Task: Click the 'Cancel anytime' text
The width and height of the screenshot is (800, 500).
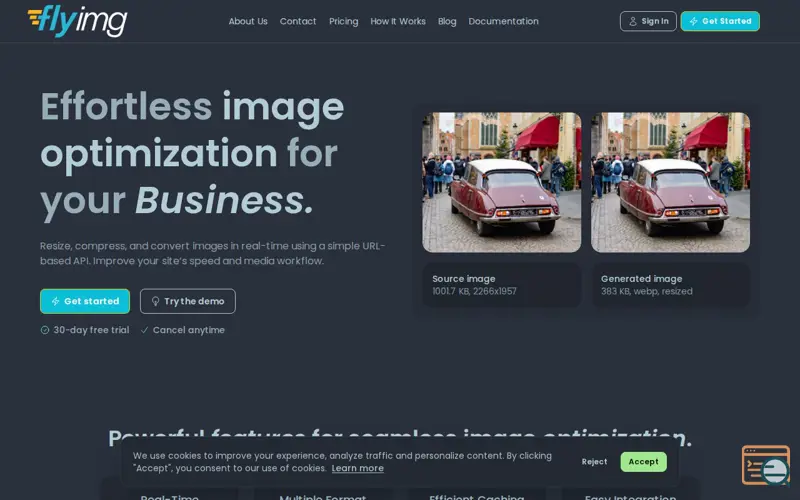Action: click(x=189, y=330)
